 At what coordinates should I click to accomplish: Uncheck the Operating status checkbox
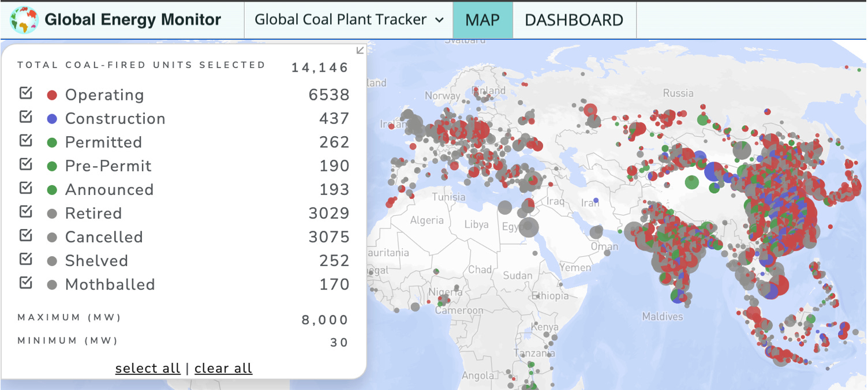coord(26,93)
